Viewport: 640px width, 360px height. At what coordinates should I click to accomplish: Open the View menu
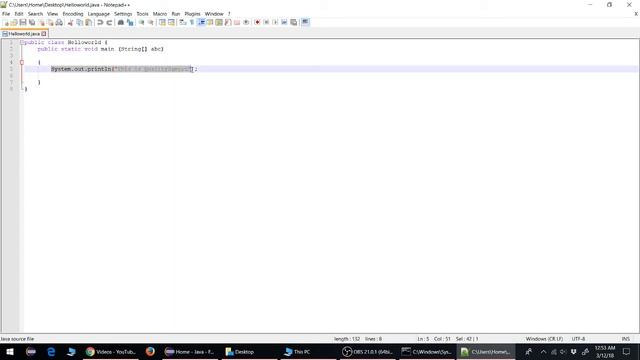point(52,14)
